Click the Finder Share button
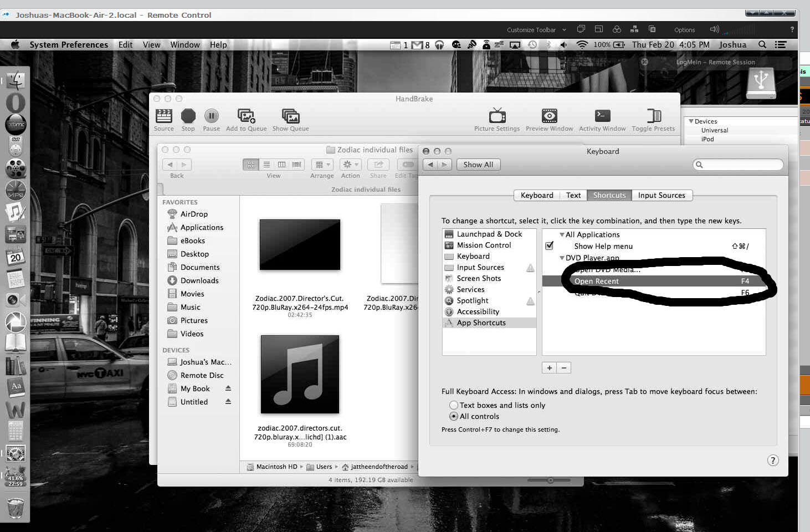Screen dimensions: 810x532 [378, 165]
